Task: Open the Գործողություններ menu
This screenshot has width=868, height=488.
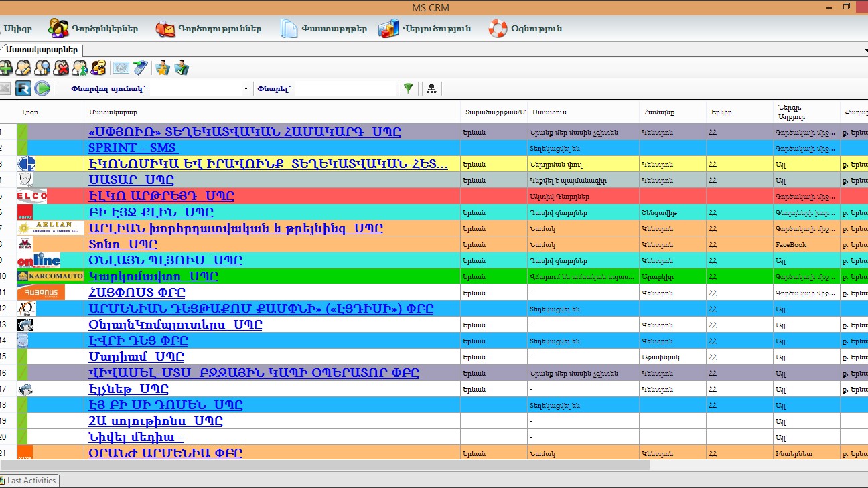Action: coord(208,29)
